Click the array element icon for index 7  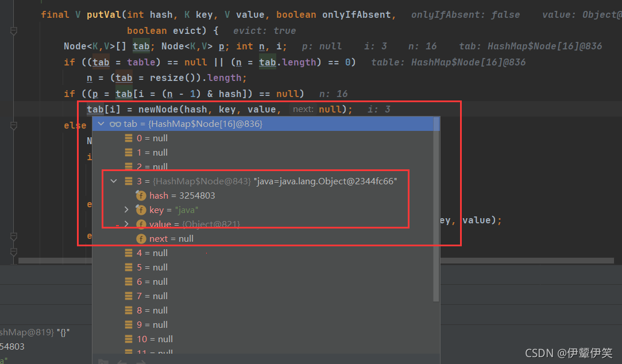129,296
